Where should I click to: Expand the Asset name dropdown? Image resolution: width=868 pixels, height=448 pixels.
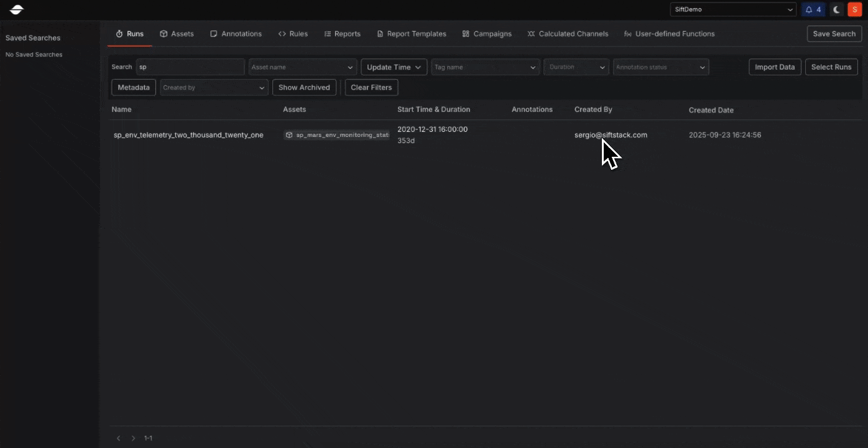(303, 67)
